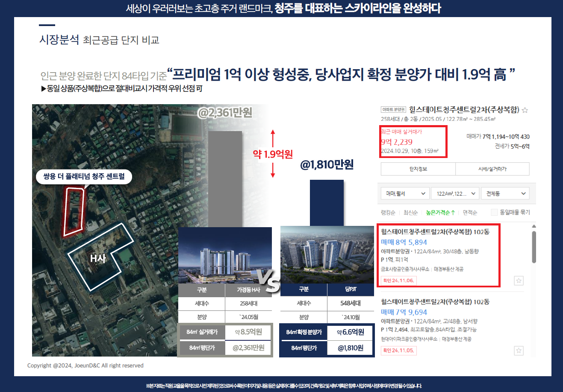Bookmark the 매매 8억 5,894 listing with its star
This screenshot has height=392, width=563.
click(x=519, y=281)
